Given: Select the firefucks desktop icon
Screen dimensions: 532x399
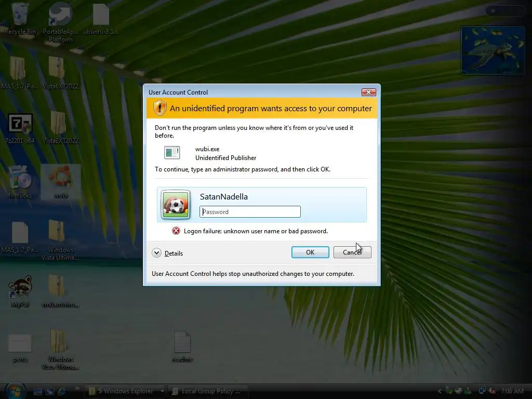Looking at the screenshot, I should click(20, 182).
